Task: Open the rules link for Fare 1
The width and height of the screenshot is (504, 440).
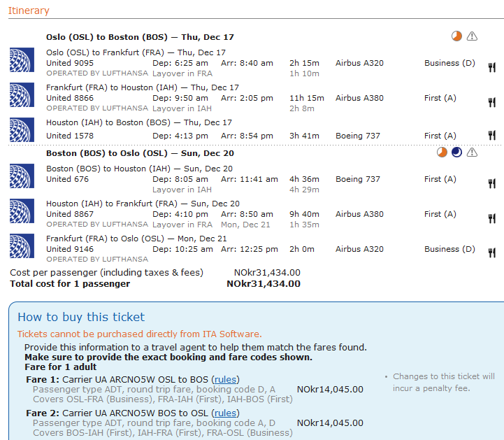Action: click(225, 379)
